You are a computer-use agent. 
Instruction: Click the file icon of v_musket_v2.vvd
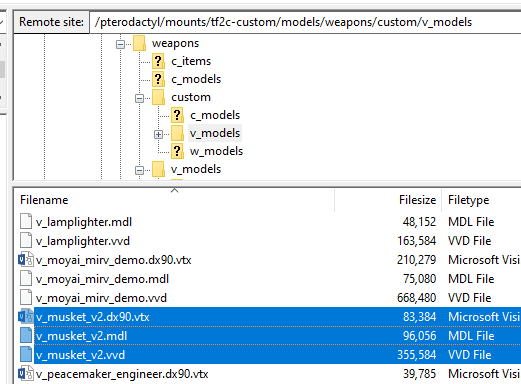tap(26, 355)
